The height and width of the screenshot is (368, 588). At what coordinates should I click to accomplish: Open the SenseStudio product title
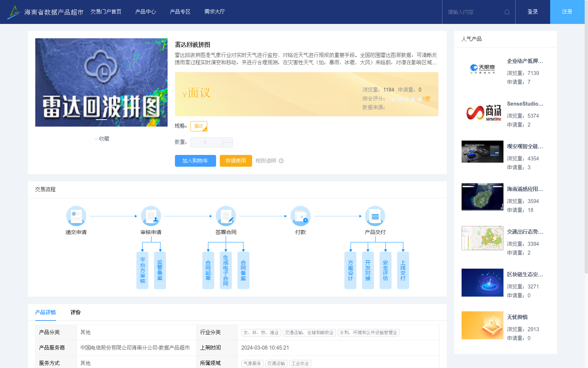tap(525, 104)
